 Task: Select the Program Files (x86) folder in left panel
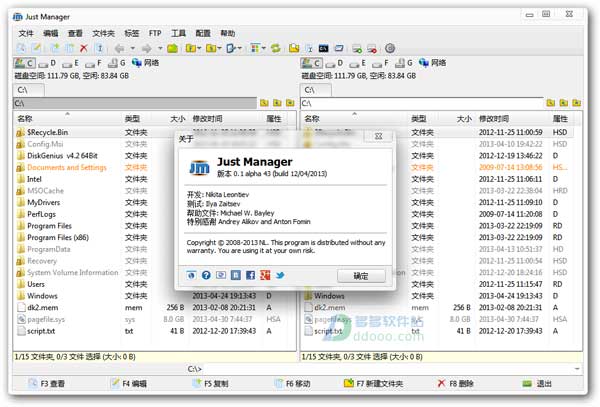point(58,238)
